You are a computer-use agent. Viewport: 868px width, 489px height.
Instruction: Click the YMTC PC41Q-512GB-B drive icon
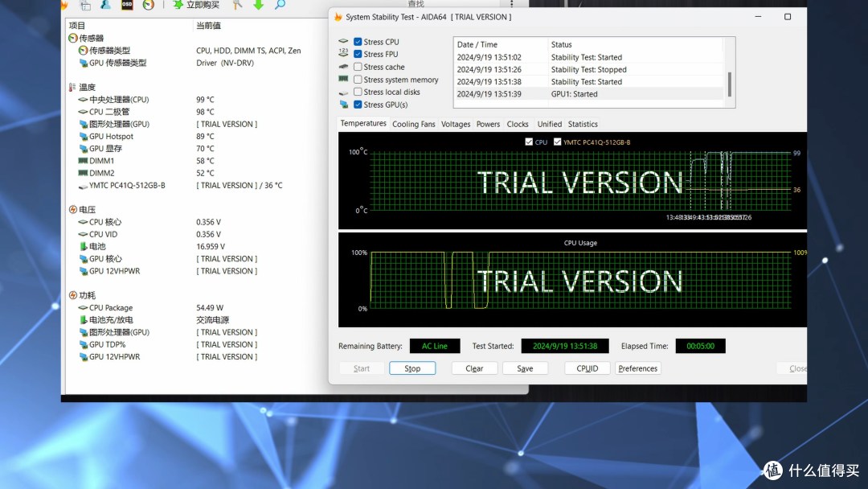[83, 186]
